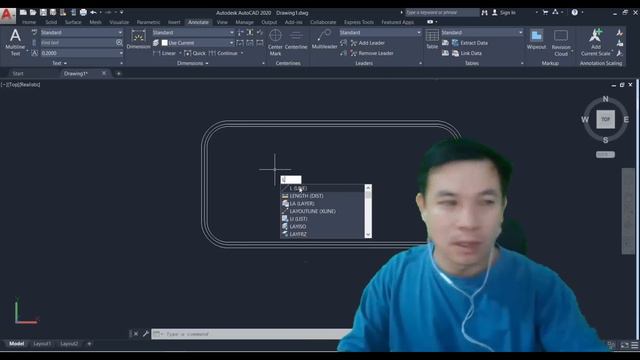
Task: Click the binoculars search icon in title bar
Action: coord(484,13)
